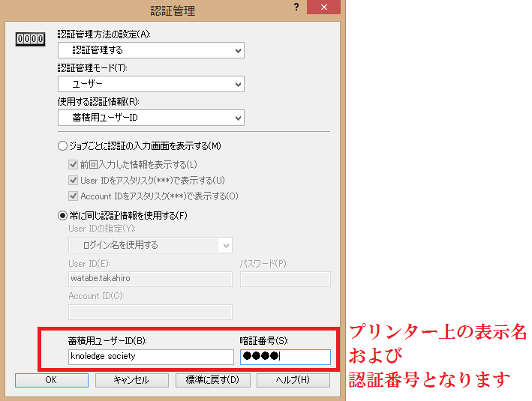Open the 認証管理方法の設定 dropdown
This screenshot has width=532, height=401.
tap(151, 50)
